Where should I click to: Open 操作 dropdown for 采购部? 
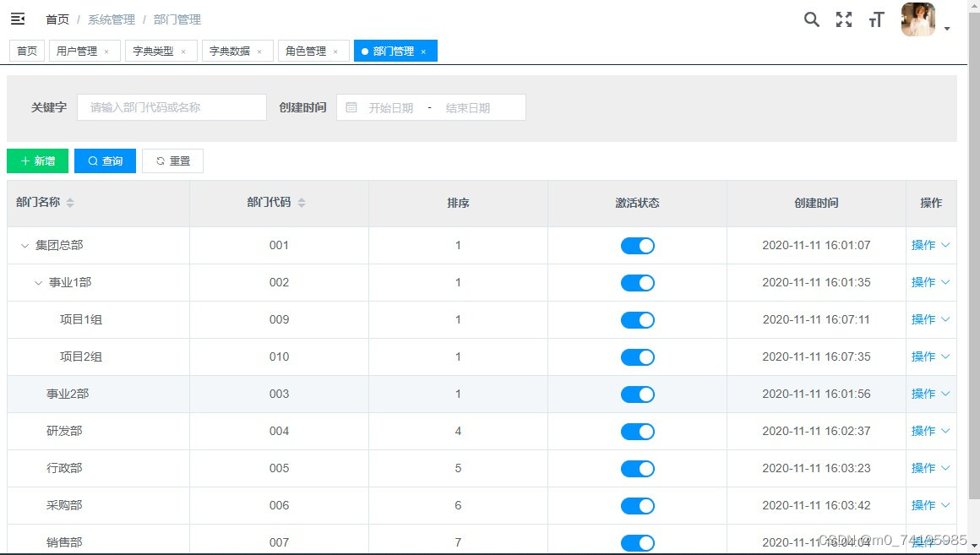[931, 505]
